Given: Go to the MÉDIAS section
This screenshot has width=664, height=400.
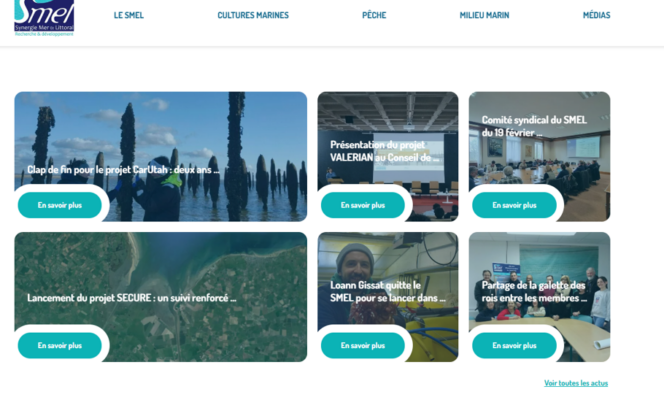Looking at the screenshot, I should click(x=596, y=15).
